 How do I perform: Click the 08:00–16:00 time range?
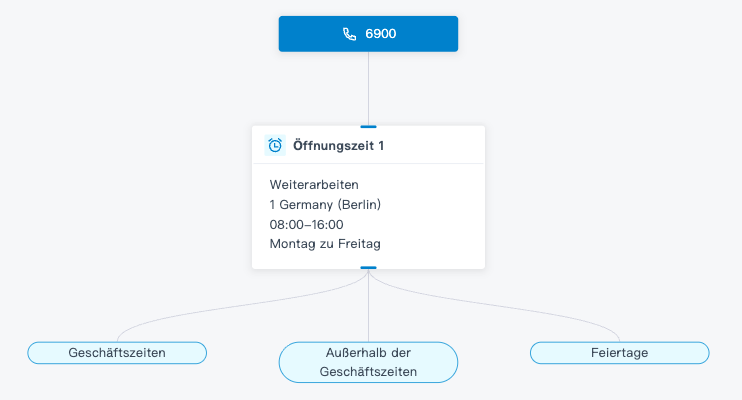(306, 224)
